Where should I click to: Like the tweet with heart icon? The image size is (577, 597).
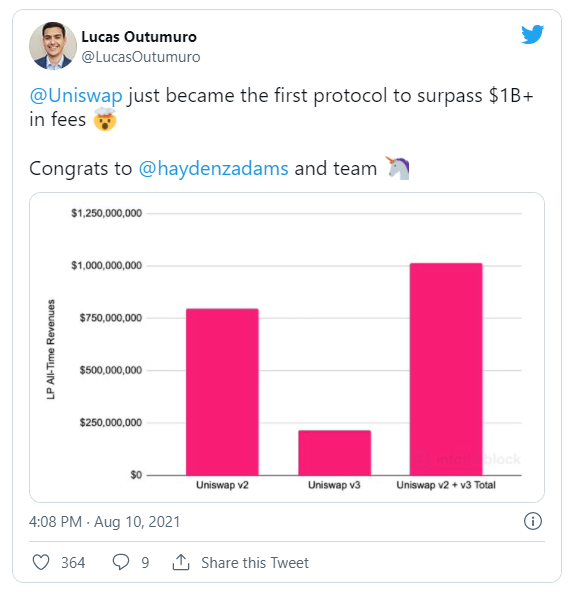[x=41, y=562]
